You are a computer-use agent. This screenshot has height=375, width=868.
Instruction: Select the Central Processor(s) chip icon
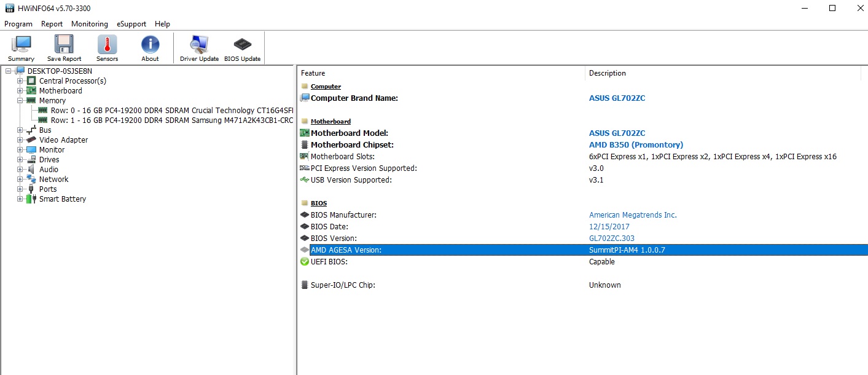[x=31, y=81]
